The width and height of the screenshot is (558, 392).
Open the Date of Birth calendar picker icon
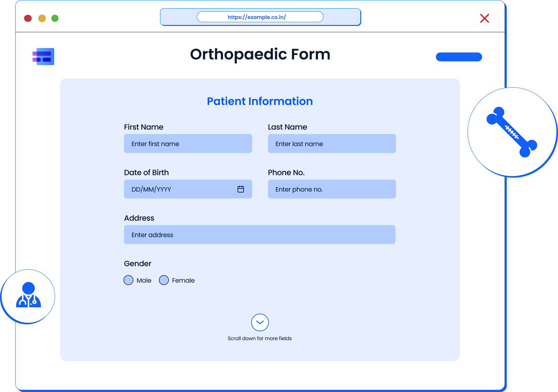(x=241, y=189)
